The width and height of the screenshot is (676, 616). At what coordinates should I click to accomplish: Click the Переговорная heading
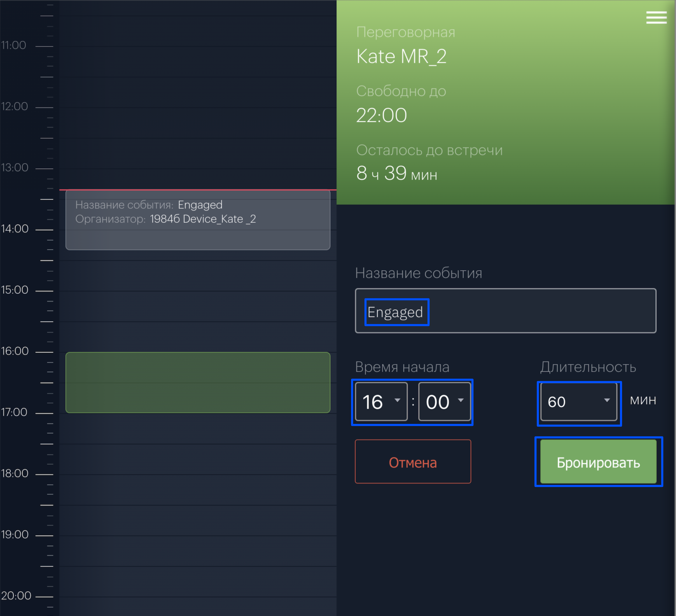(x=406, y=32)
